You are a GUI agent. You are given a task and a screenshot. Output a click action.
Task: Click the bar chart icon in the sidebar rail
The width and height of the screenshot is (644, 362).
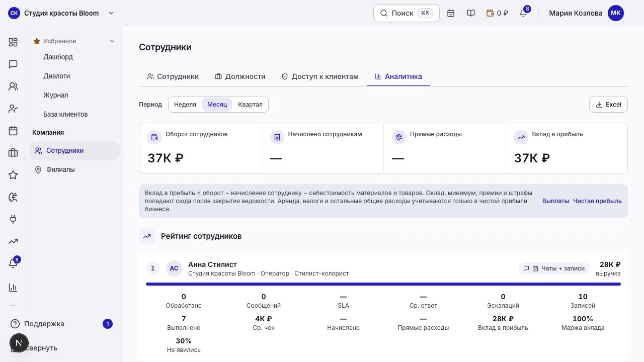[x=13, y=288]
